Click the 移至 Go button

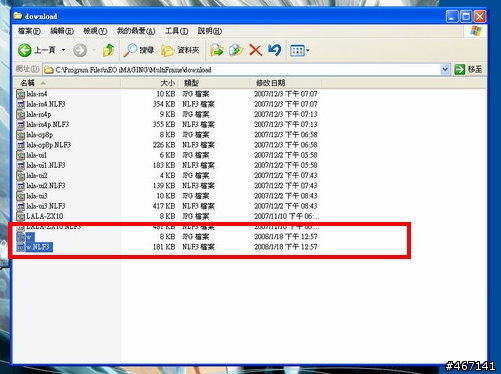[x=468, y=69]
